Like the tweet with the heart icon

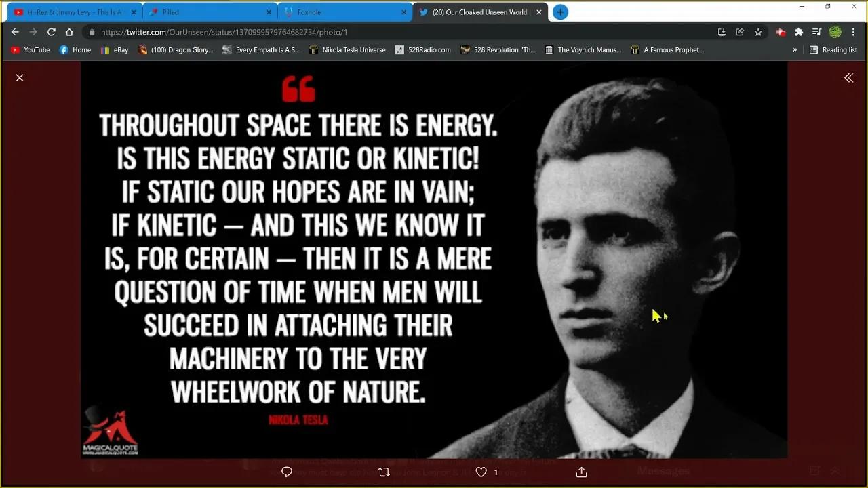(481, 472)
